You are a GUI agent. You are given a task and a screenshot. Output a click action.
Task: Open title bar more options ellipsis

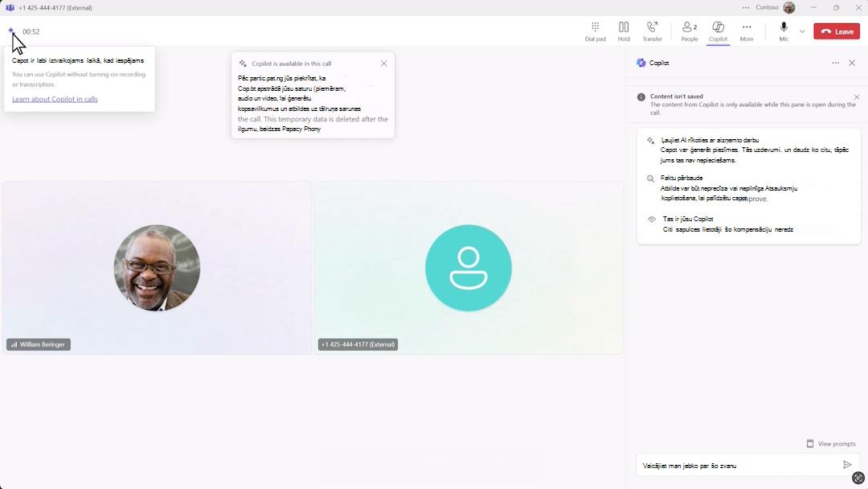[x=746, y=8]
